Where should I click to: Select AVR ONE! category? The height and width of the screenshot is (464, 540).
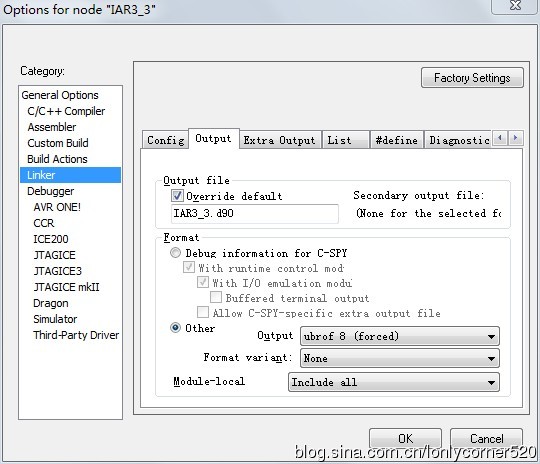click(57, 207)
